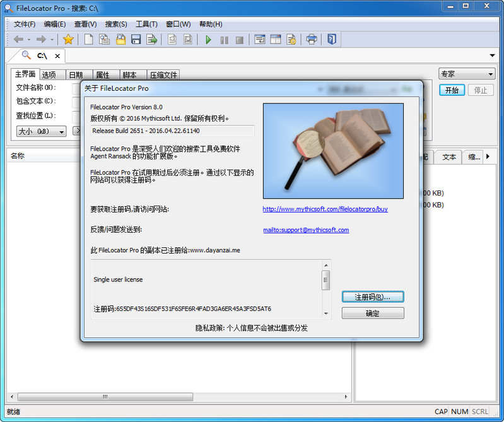
Task: Open the 帮助(H) menu
Action: 211,24
